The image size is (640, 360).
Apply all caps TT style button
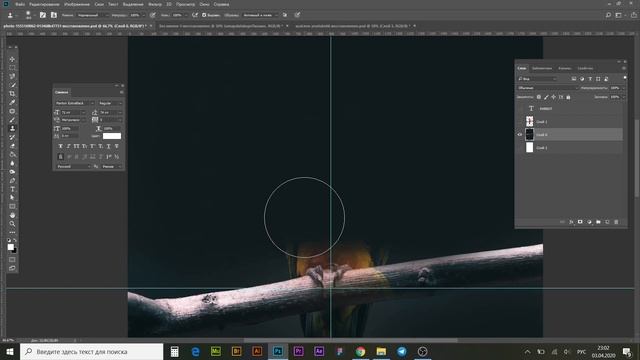point(76,146)
